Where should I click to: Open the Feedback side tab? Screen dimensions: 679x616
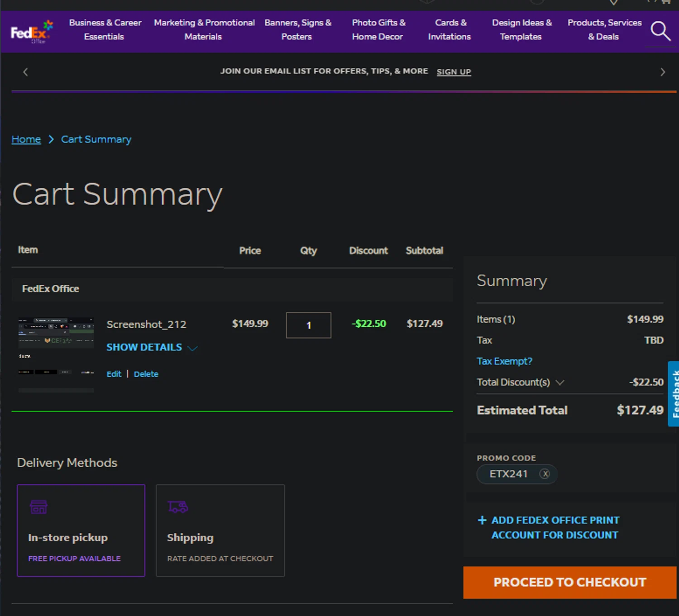click(674, 394)
